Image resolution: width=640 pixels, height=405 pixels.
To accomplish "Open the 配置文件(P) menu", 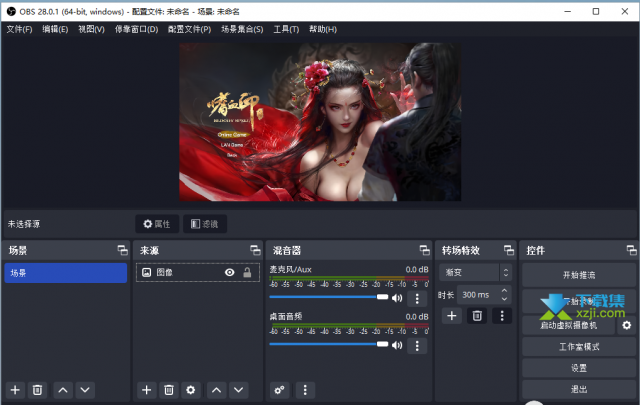I will pos(189,29).
